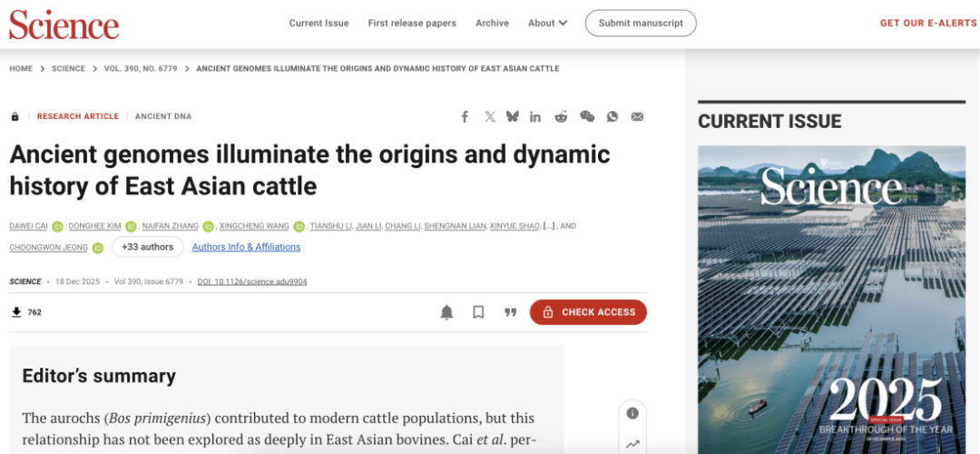Go to First release papers
The width and height of the screenshot is (980, 454).
pos(412,23)
